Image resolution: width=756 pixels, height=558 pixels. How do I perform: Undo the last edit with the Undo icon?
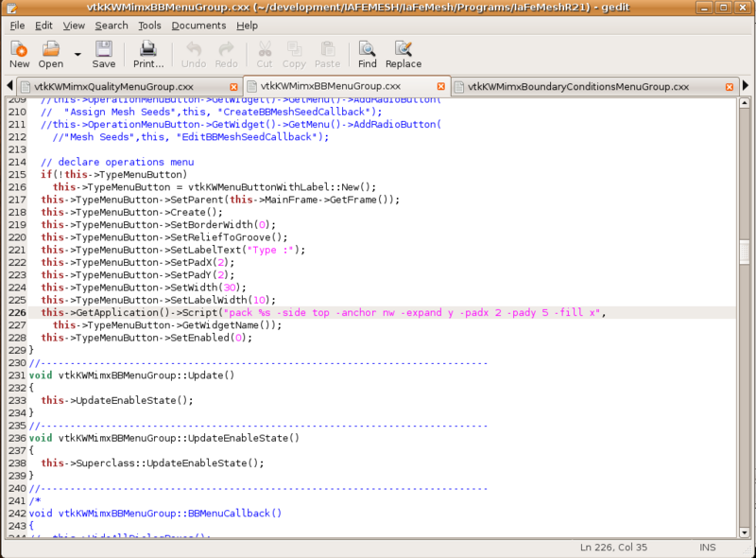[193, 54]
